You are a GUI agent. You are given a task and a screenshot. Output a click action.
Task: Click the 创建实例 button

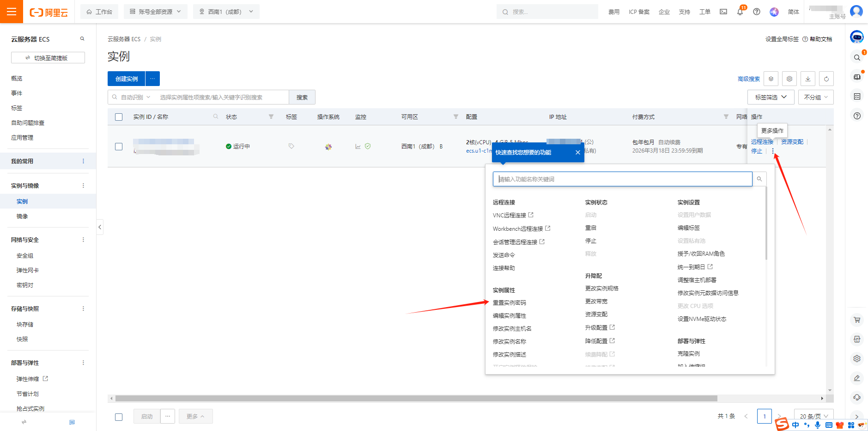[127, 79]
